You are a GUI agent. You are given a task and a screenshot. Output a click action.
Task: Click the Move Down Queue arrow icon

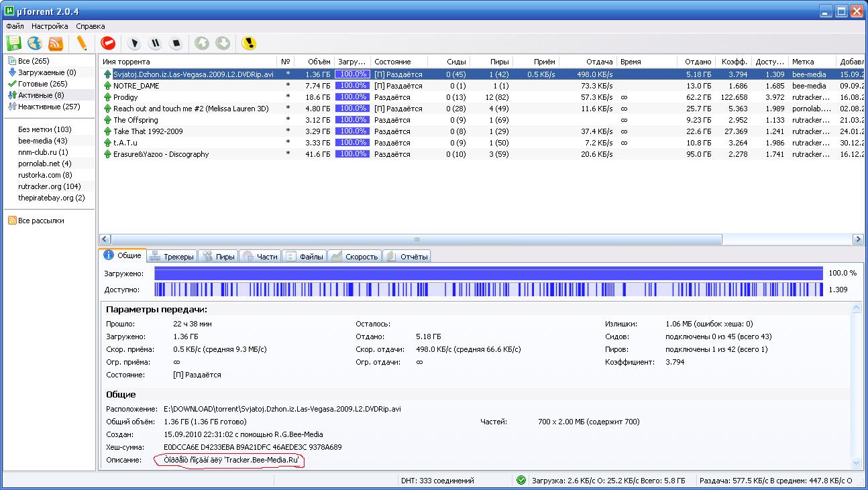point(223,44)
